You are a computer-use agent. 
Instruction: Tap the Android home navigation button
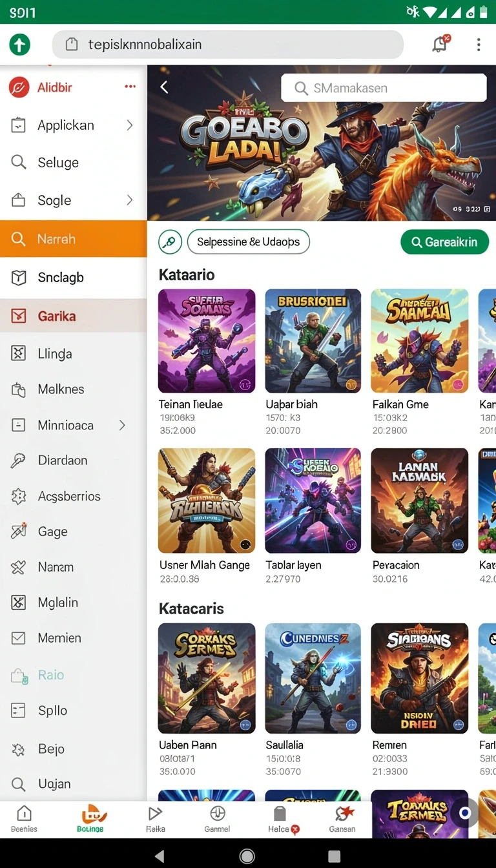247,856
